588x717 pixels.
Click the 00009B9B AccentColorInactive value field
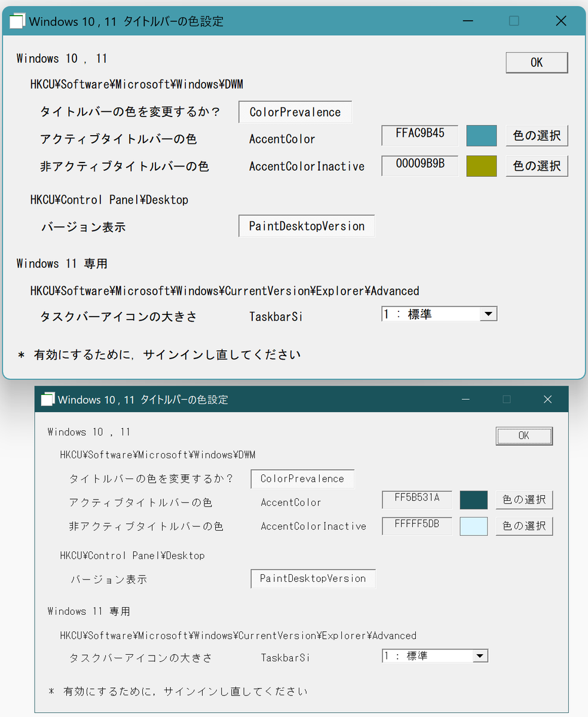pyautogui.click(x=420, y=166)
